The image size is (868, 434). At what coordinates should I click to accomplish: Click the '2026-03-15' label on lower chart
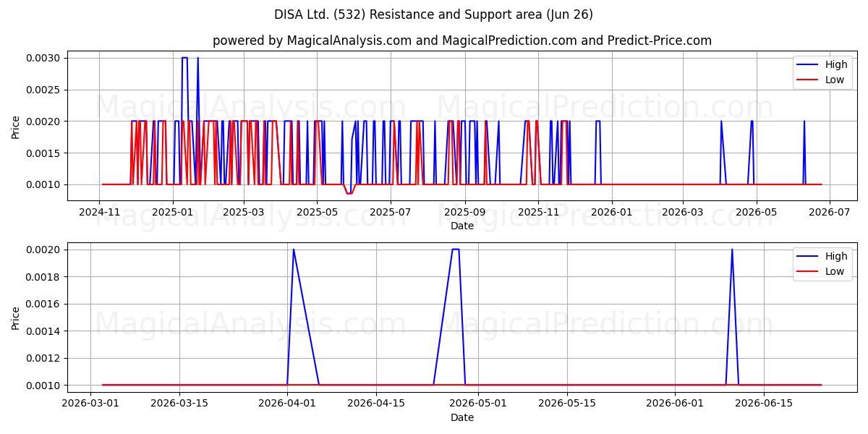click(180, 404)
